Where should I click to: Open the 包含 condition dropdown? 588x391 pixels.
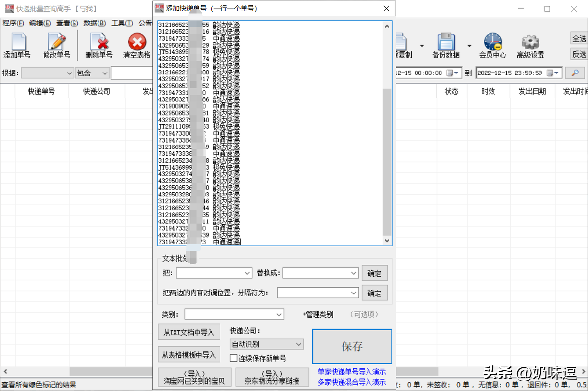click(x=93, y=73)
